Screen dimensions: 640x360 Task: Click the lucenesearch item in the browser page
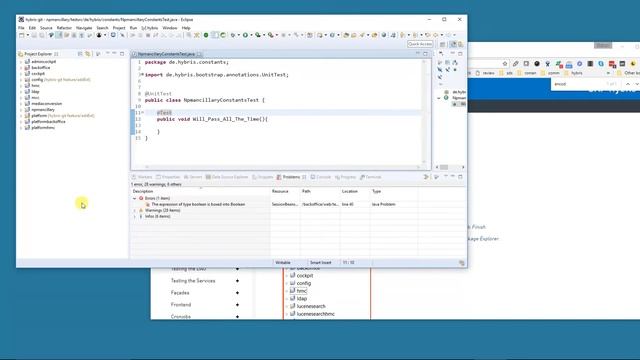pos(308,306)
